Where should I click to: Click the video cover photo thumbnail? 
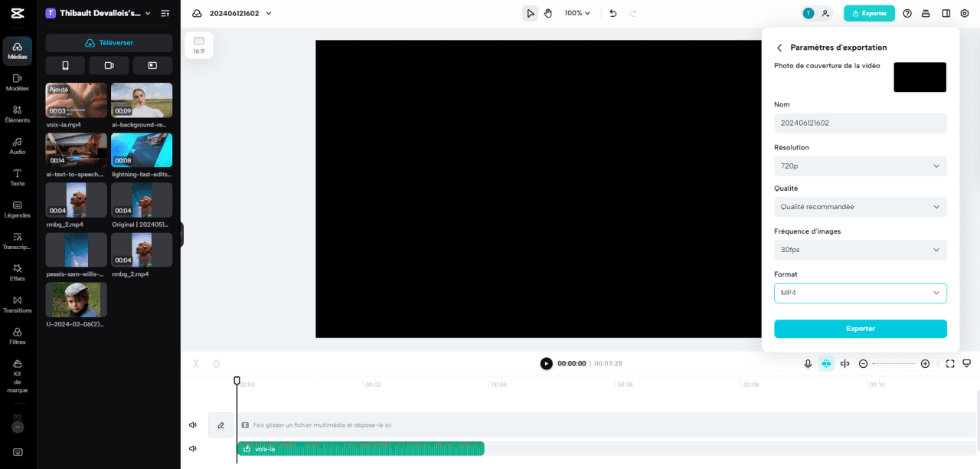click(920, 77)
